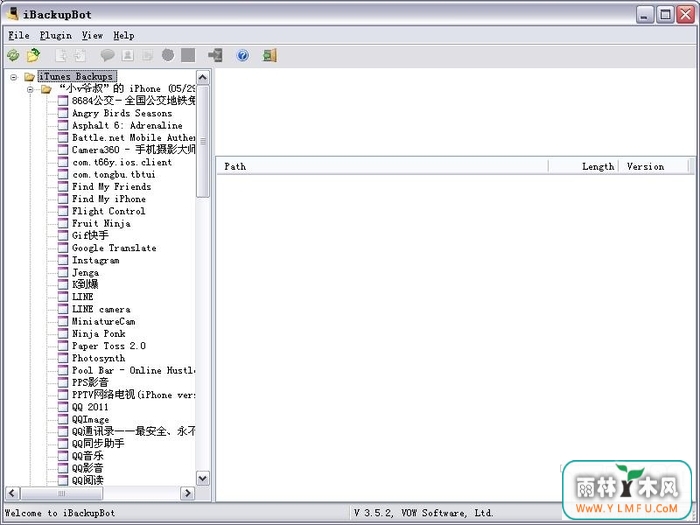Select Asphalt 6: Adrenaline in the tree
The image size is (700, 525).
pos(127,125)
